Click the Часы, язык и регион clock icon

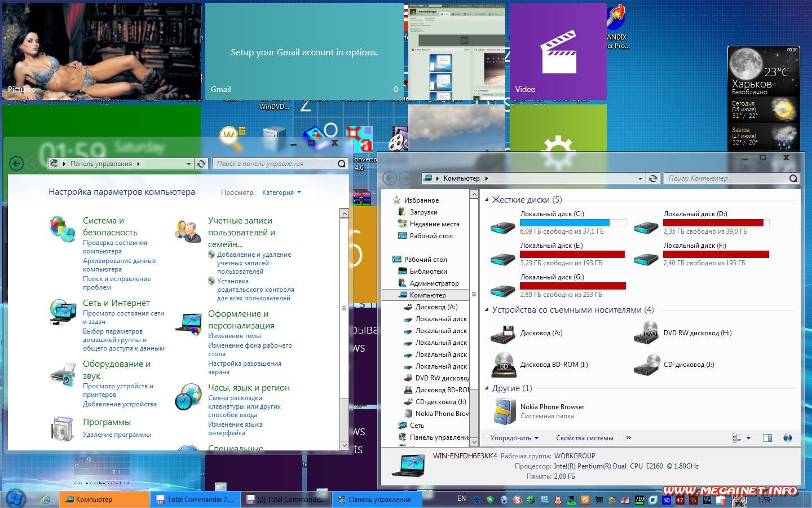(x=188, y=396)
